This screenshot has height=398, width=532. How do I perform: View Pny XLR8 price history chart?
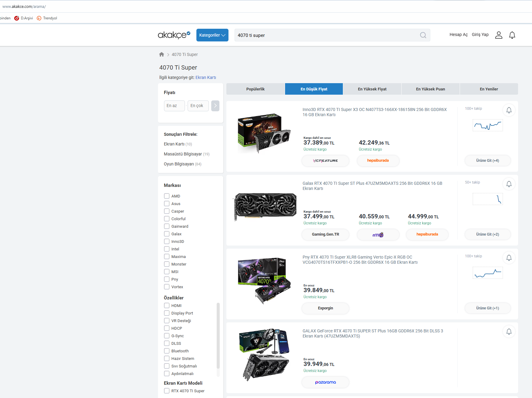(488, 273)
